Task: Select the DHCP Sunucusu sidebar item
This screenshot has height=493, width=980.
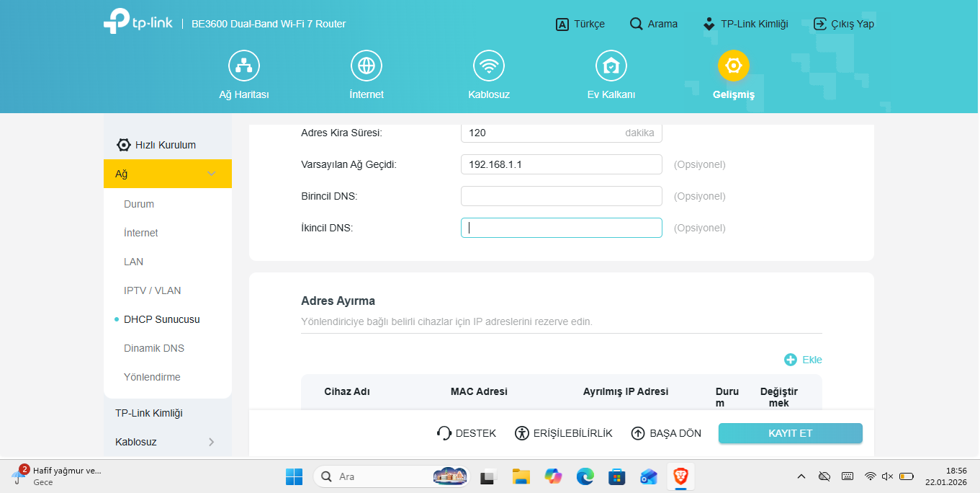Action: click(x=162, y=319)
